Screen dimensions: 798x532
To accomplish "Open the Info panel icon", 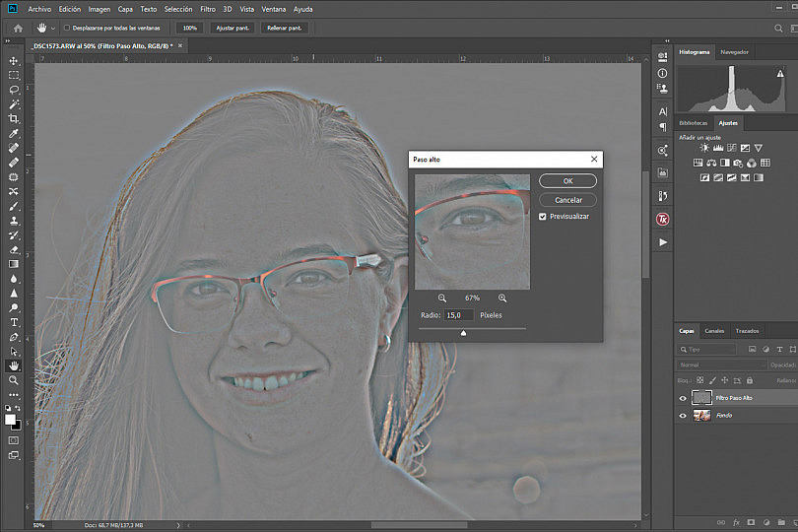I will click(662, 73).
